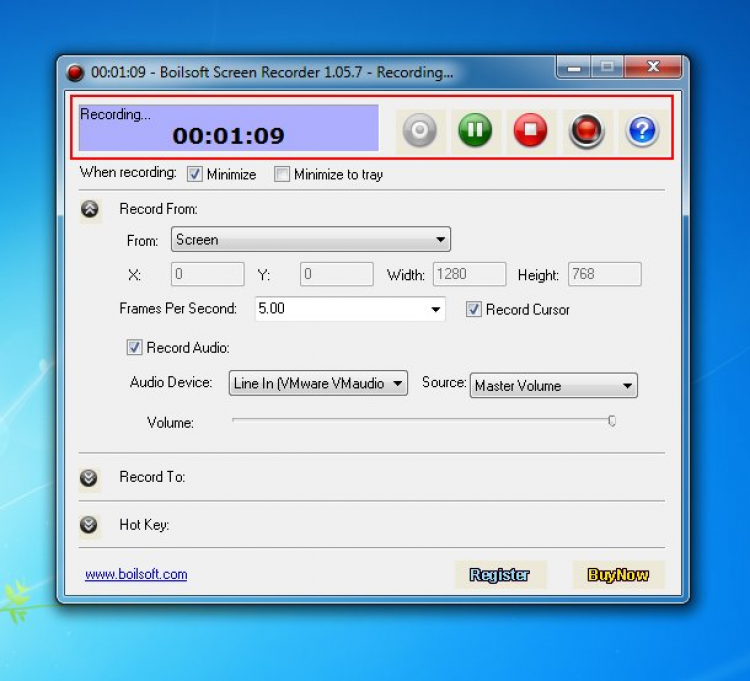Click the BuyNow button
Screen dimensions: 750x681
(x=618, y=575)
